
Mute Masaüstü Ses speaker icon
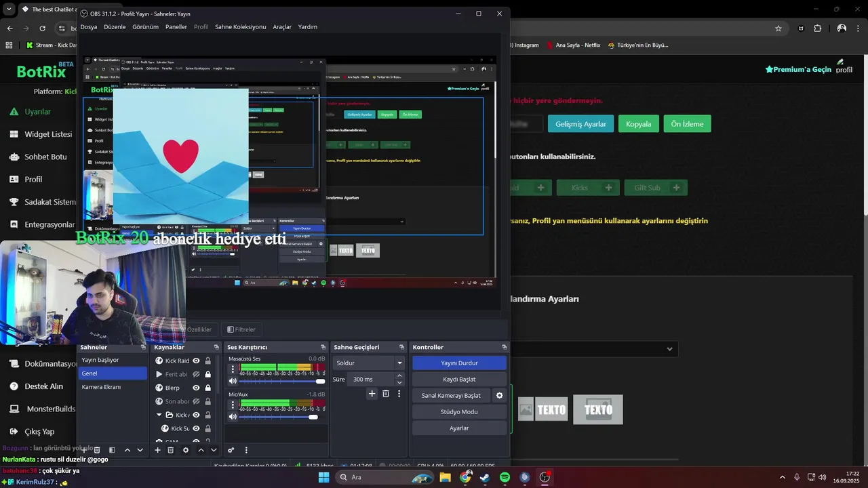(233, 381)
